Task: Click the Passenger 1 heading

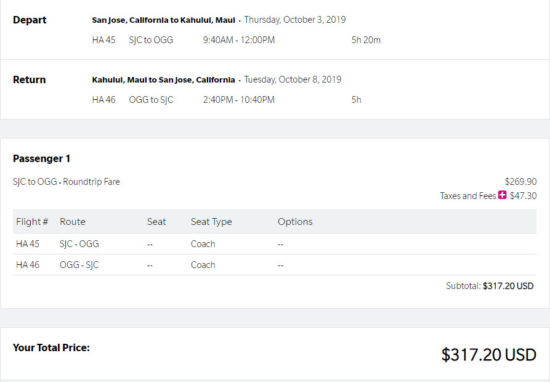Action: click(41, 159)
